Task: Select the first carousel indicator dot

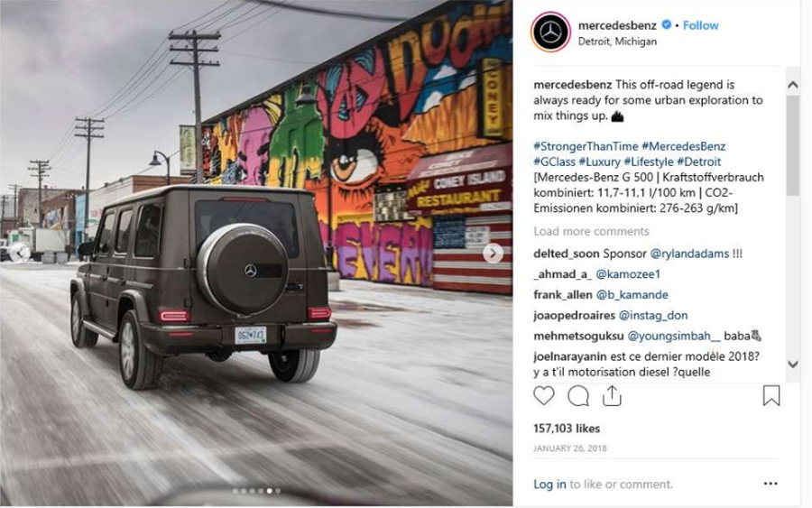Action: pyautogui.click(x=235, y=491)
